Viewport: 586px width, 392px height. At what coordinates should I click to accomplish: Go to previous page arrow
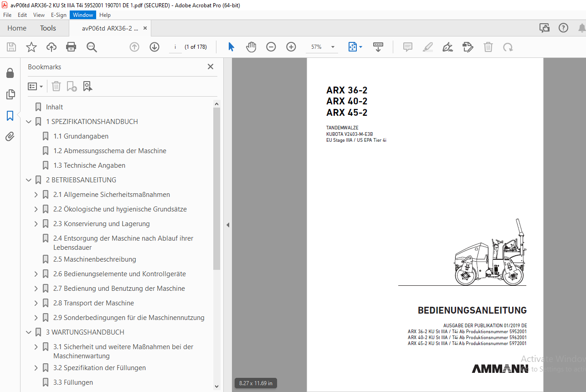pyautogui.click(x=134, y=47)
